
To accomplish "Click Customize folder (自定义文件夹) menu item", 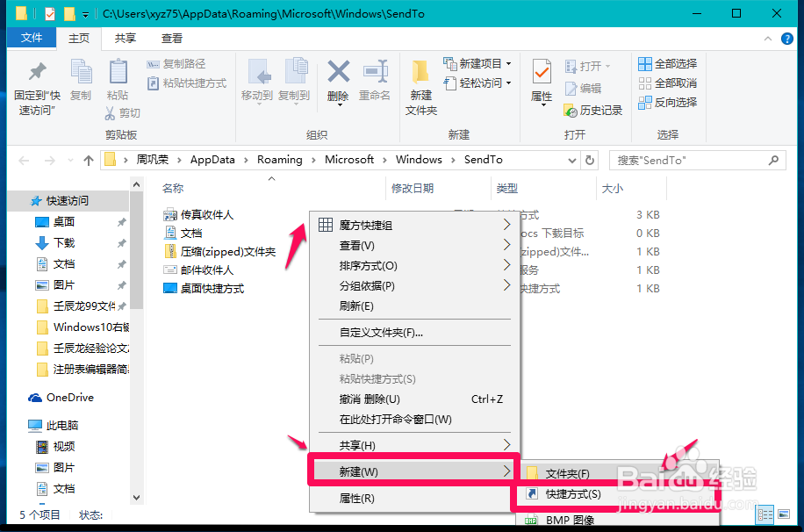I will 414,333.
